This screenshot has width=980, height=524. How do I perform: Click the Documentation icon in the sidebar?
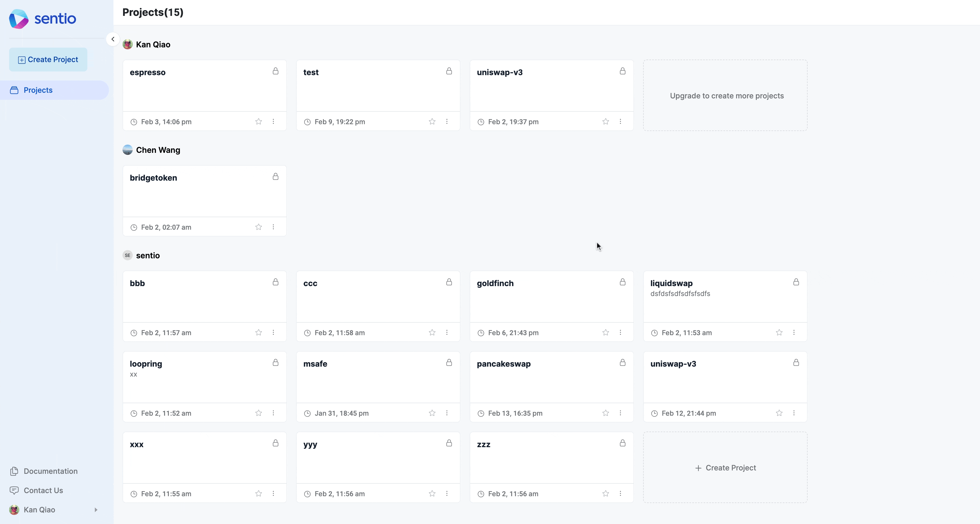coord(14,471)
